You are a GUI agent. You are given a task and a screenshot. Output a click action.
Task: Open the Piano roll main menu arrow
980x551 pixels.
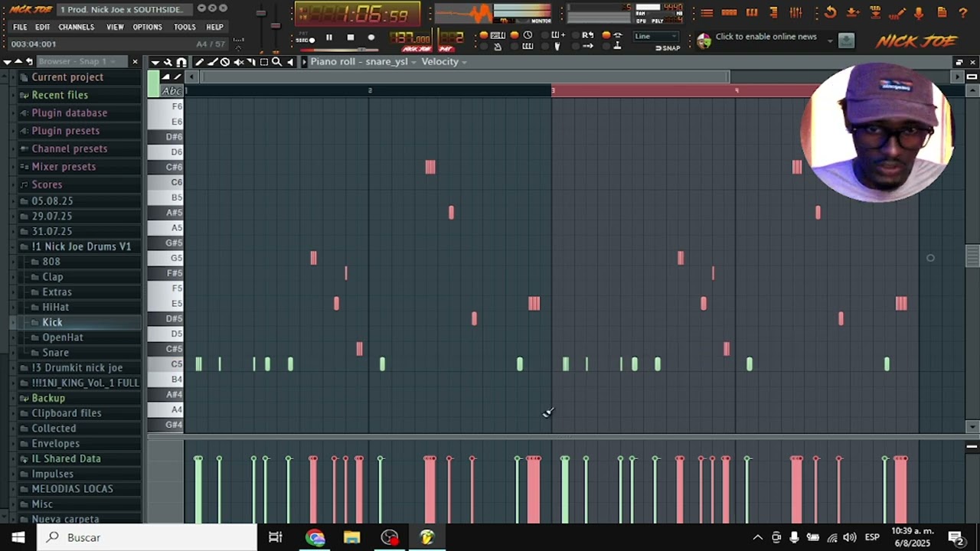155,62
